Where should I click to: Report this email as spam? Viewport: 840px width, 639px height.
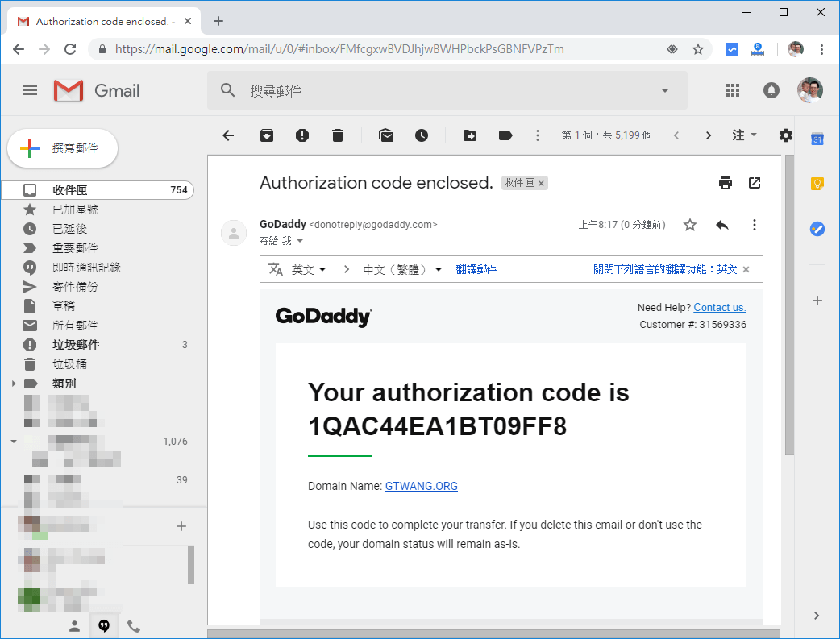click(302, 135)
